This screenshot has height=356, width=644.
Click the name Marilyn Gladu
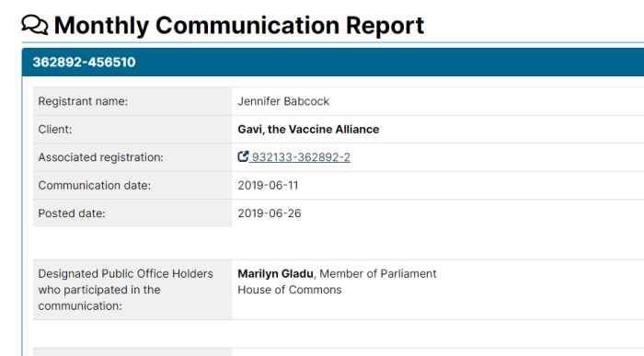(275, 274)
